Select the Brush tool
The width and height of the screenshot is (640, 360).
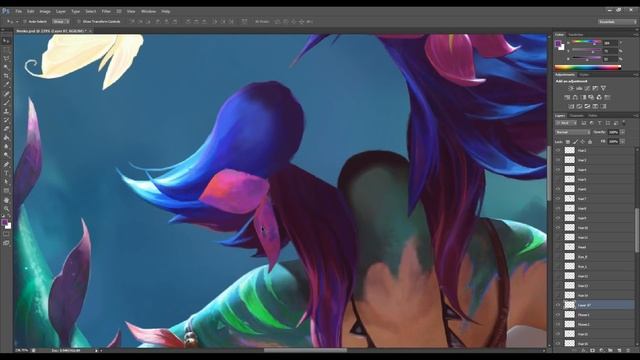click(x=6, y=102)
